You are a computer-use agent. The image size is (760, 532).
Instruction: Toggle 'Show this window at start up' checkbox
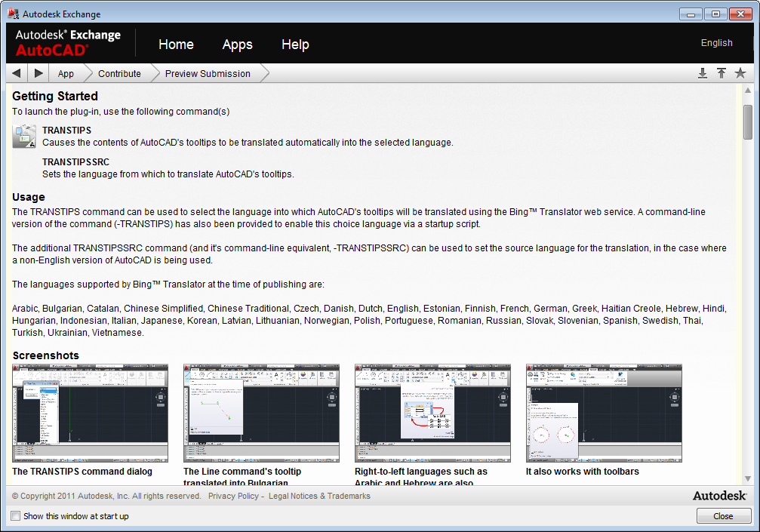pyautogui.click(x=16, y=516)
